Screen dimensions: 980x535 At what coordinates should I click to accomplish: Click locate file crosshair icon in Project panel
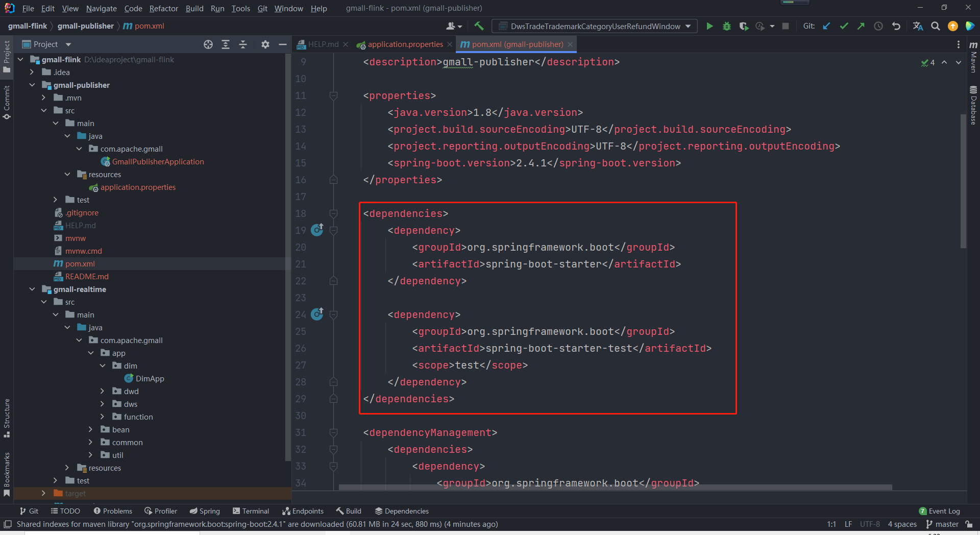(x=208, y=44)
